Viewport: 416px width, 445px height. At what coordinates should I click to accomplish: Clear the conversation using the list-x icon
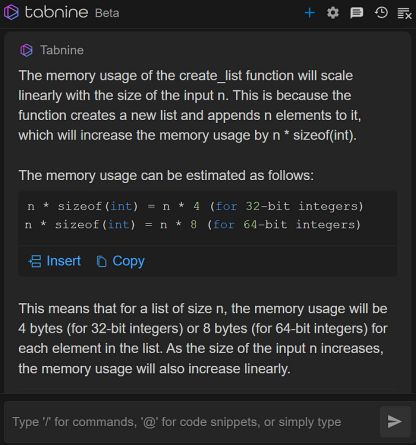click(x=404, y=13)
